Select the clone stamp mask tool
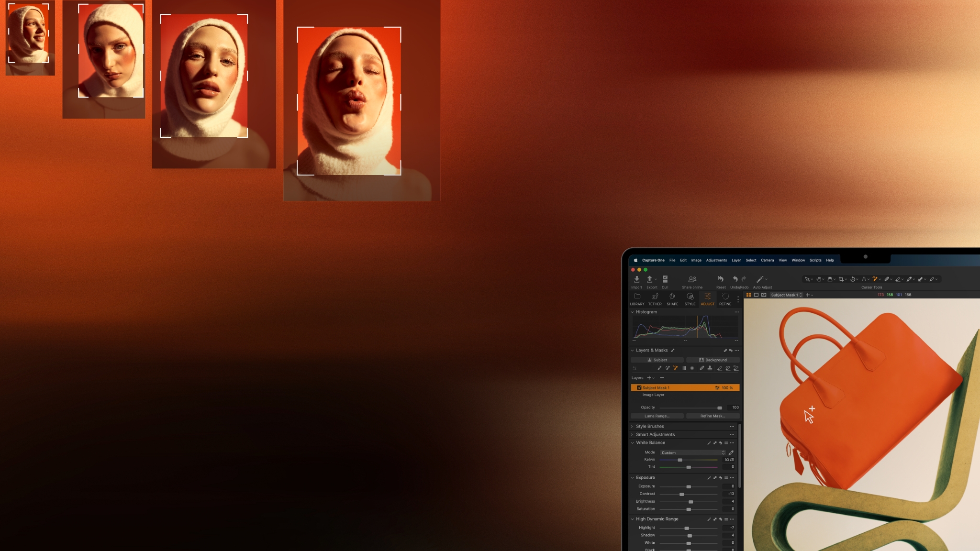 click(x=710, y=368)
